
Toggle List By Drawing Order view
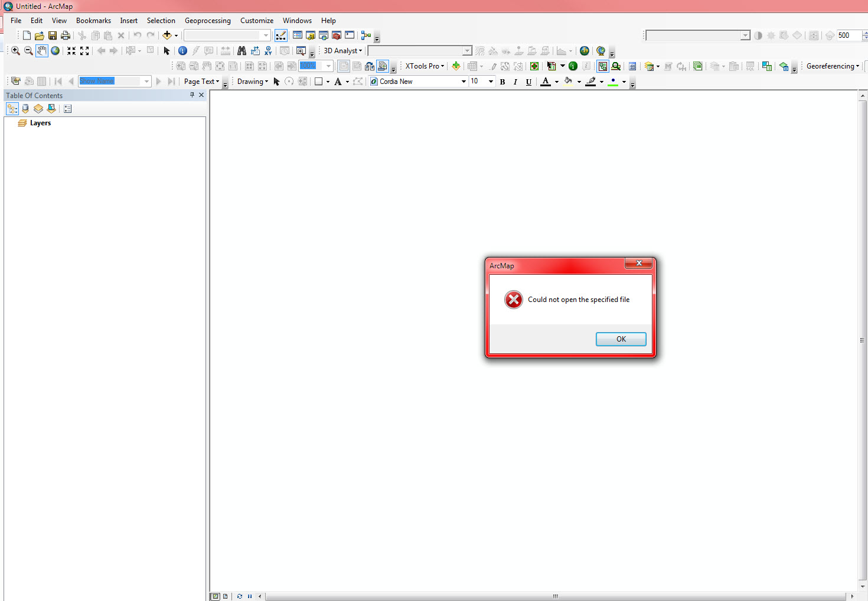[12, 109]
